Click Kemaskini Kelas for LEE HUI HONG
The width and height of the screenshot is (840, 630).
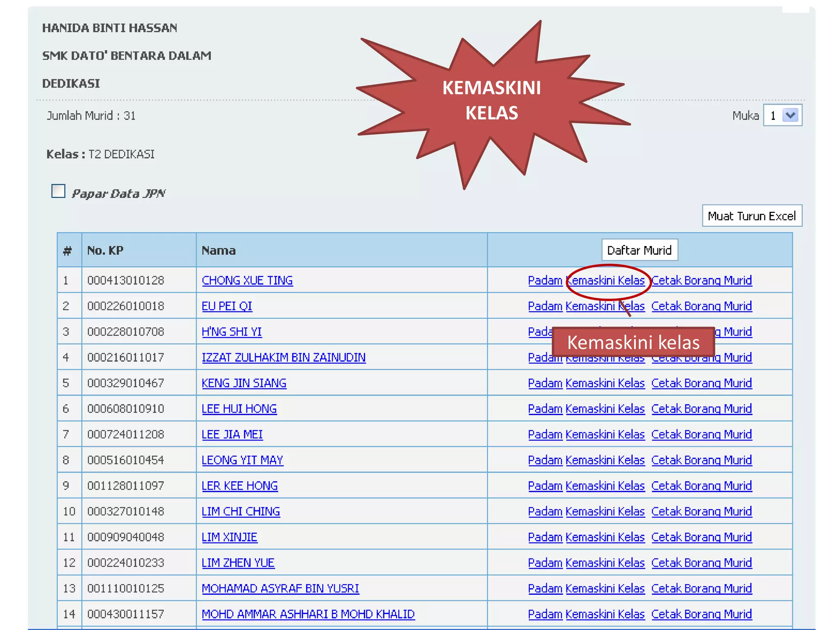[x=605, y=409]
